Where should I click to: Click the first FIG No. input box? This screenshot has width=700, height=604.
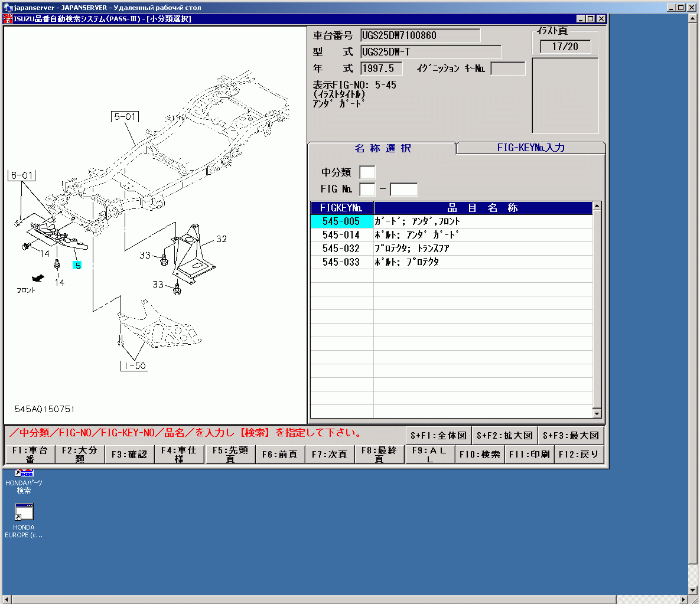(367, 189)
